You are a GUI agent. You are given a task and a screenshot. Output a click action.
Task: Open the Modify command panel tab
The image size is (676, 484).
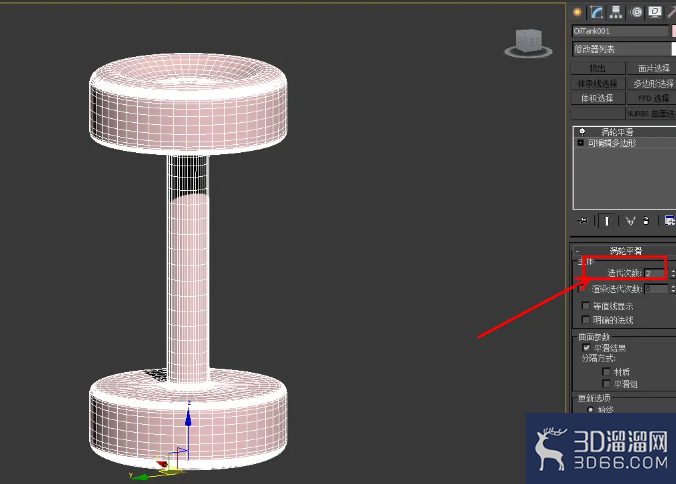597,12
